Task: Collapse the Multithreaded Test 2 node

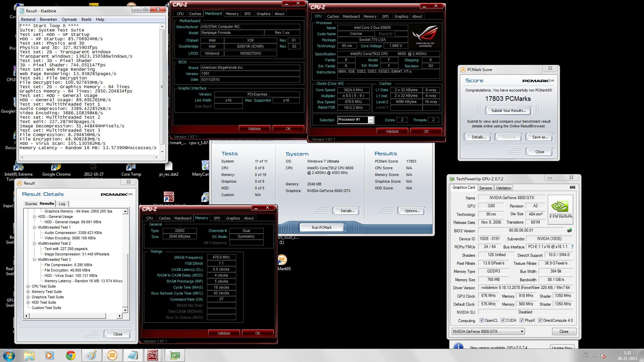Action: pos(35,243)
